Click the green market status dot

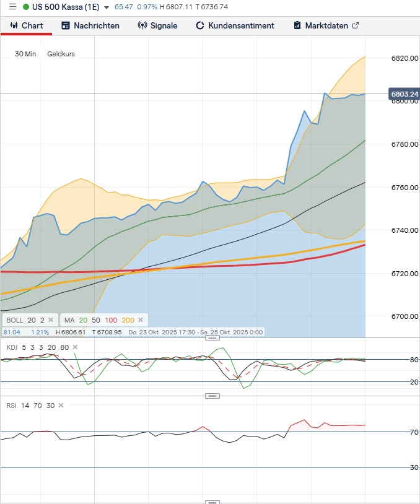(x=26, y=7)
